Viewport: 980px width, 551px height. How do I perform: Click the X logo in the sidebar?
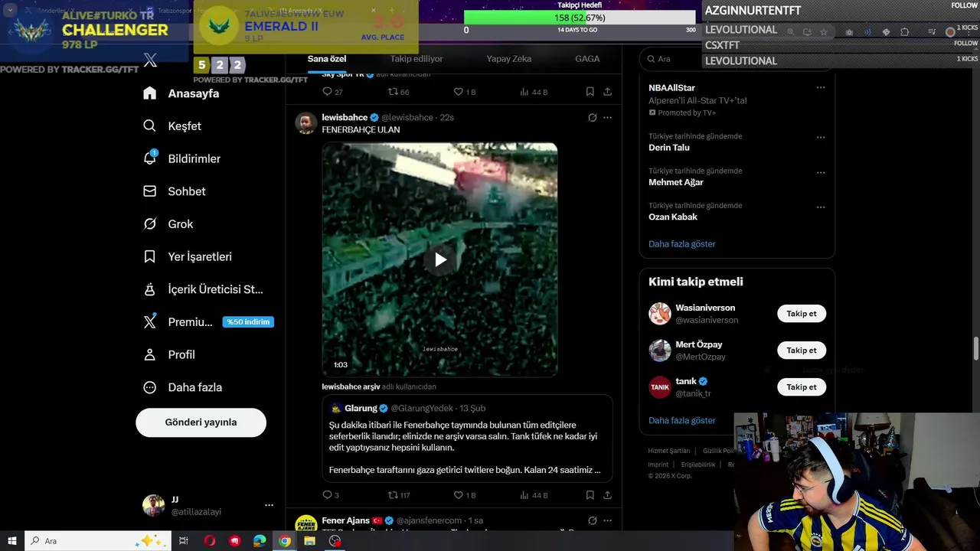tap(150, 60)
